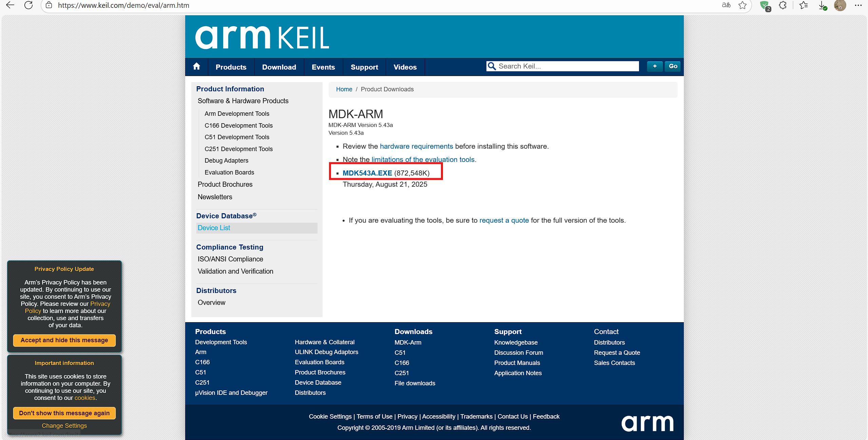This screenshot has width=868, height=440.
Task: Open limitations of the evaluation tools link
Action: pyautogui.click(x=423, y=160)
